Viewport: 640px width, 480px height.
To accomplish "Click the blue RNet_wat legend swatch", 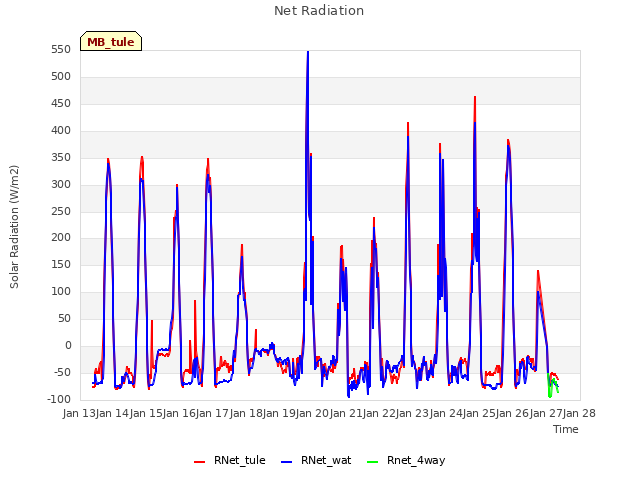I will (287, 462).
